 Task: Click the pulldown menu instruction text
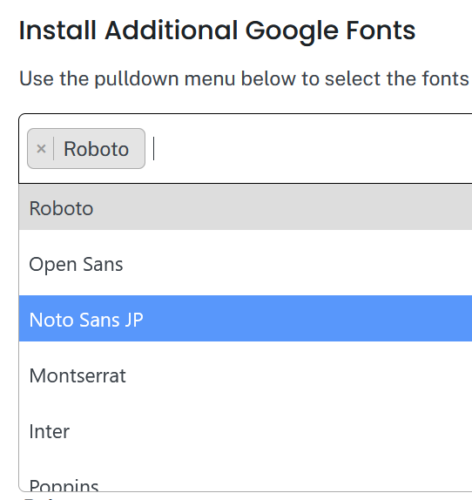[x=245, y=79]
